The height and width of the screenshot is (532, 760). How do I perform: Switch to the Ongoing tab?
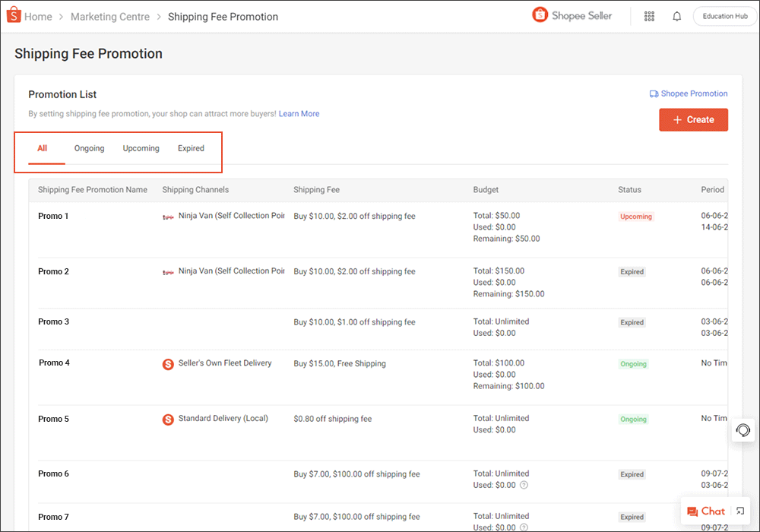[x=89, y=148]
